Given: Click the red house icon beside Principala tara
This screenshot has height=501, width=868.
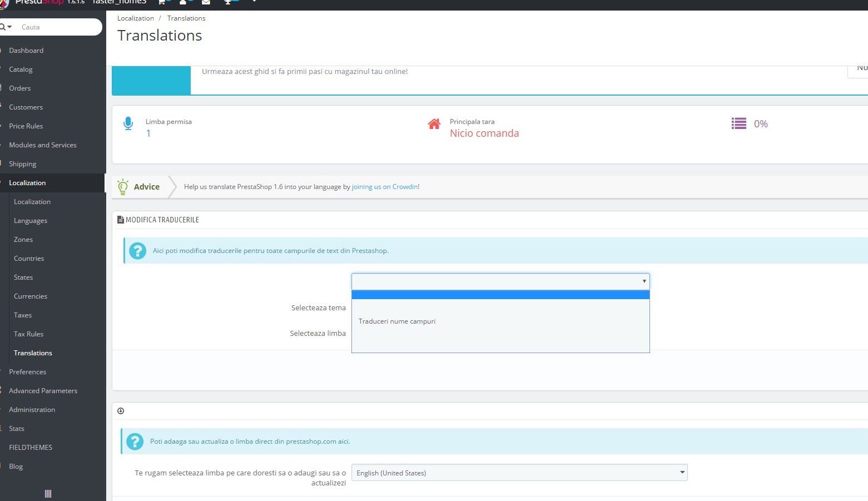Looking at the screenshot, I should coord(434,124).
